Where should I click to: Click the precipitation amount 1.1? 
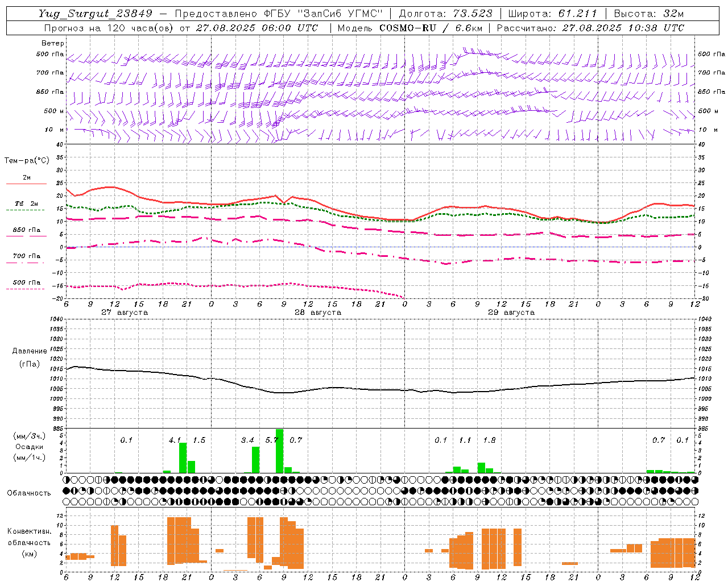pyautogui.click(x=465, y=440)
